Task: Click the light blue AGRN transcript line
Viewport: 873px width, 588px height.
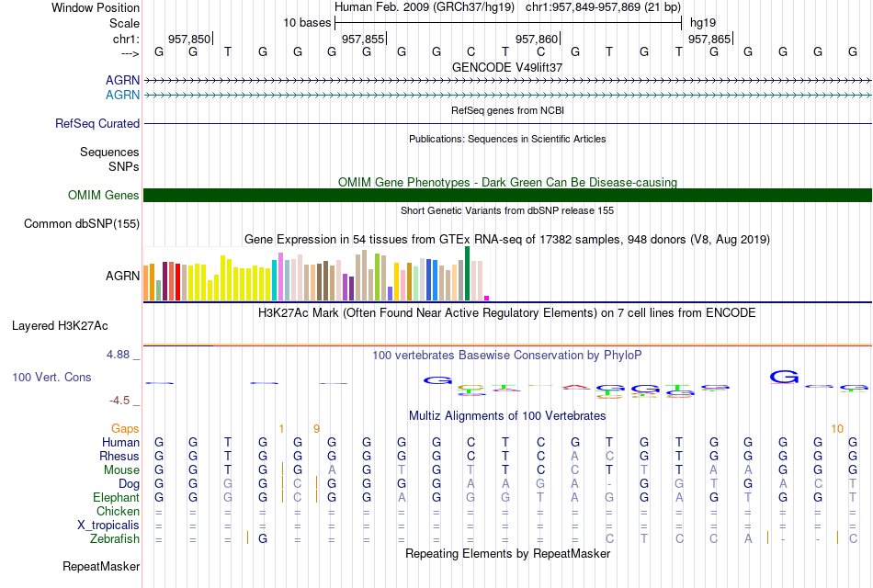Action: click(x=507, y=96)
